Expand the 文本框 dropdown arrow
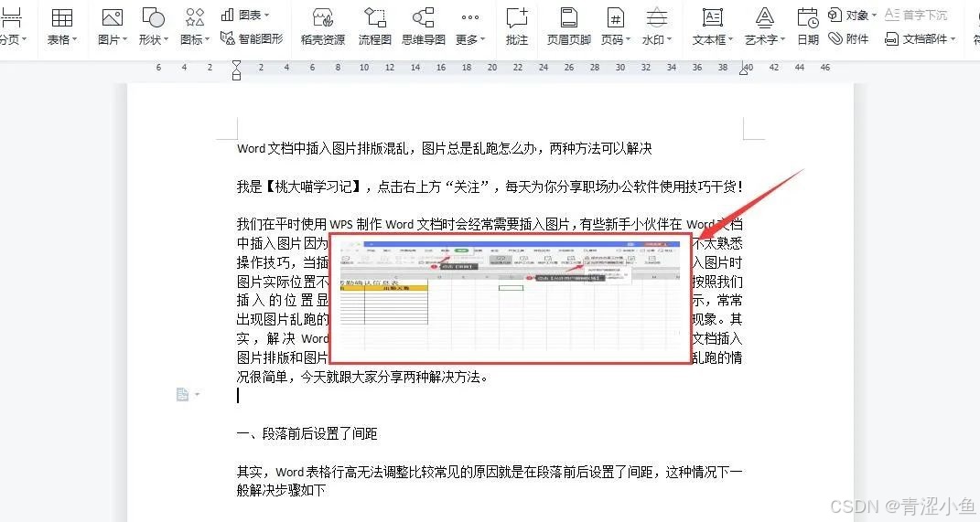The image size is (980, 522). (x=730, y=39)
